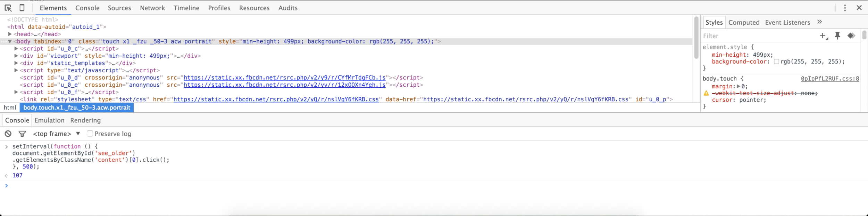The image size is (868, 216).
Task: Show more Styles sidebar tabs chevron
Action: 820,22
